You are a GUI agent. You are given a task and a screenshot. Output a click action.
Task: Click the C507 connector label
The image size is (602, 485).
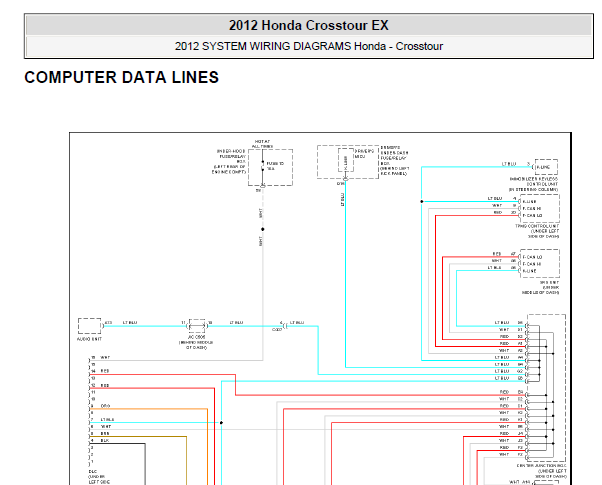tap(277, 329)
